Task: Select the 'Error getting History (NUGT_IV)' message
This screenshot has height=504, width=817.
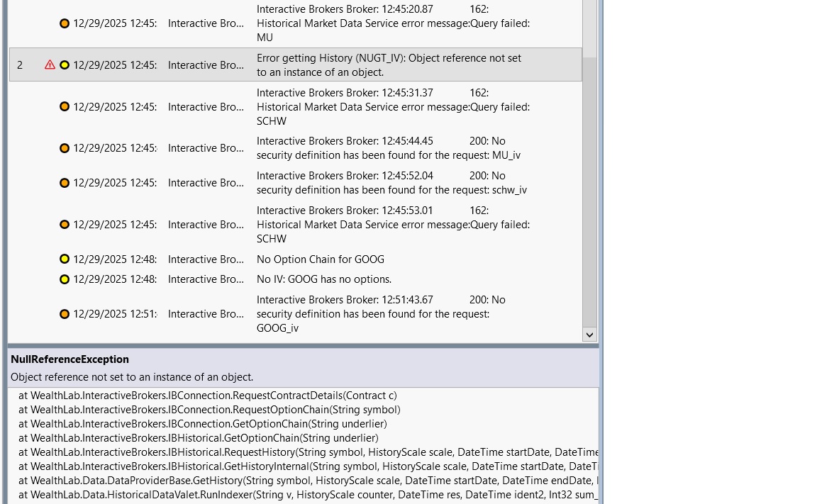Action: [x=389, y=65]
